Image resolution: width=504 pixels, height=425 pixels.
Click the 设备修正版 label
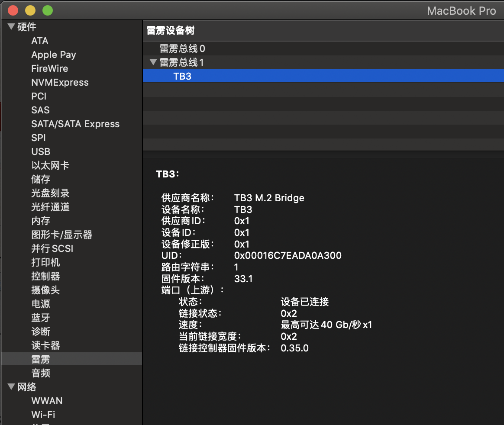pos(188,244)
